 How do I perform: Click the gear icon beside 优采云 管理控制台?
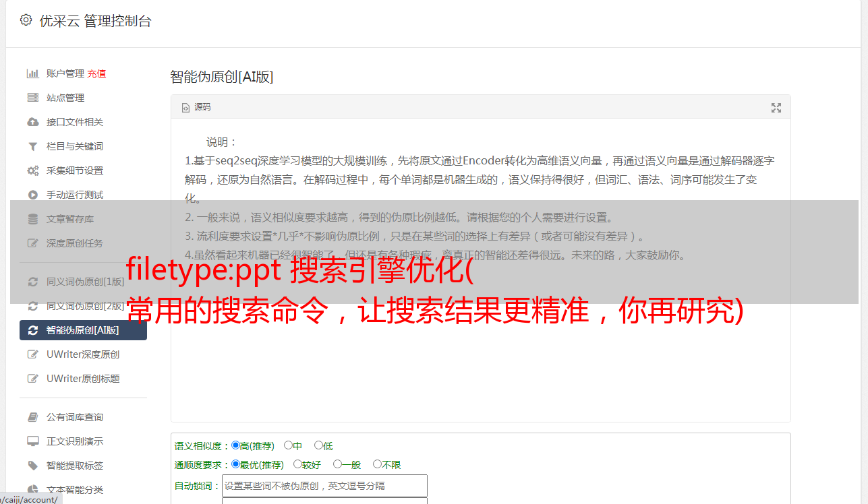(x=26, y=20)
